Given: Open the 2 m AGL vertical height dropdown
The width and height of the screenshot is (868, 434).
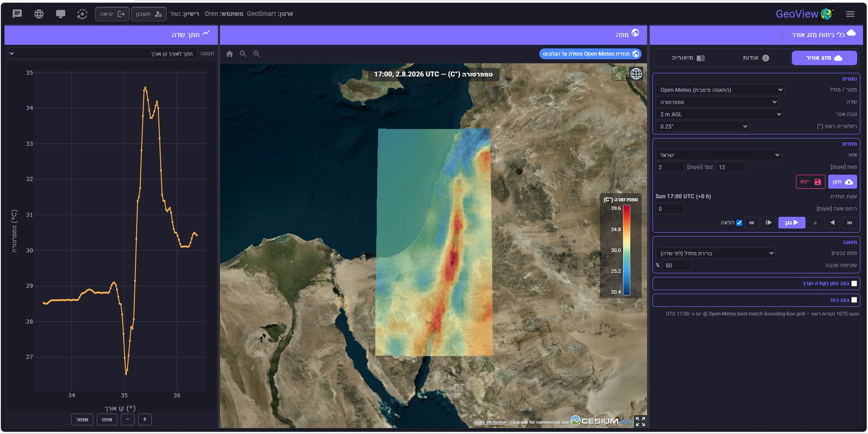Looking at the screenshot, I should click(x=719, y=114).
